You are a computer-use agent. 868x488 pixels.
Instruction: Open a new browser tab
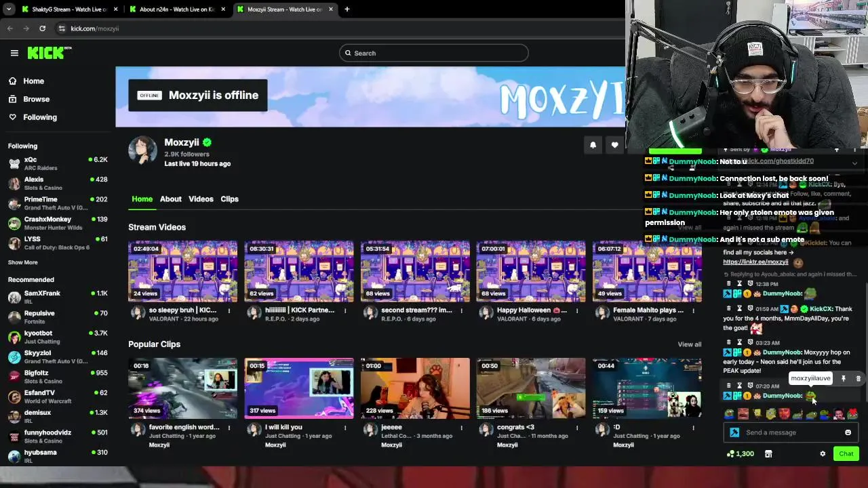(347, 9)
